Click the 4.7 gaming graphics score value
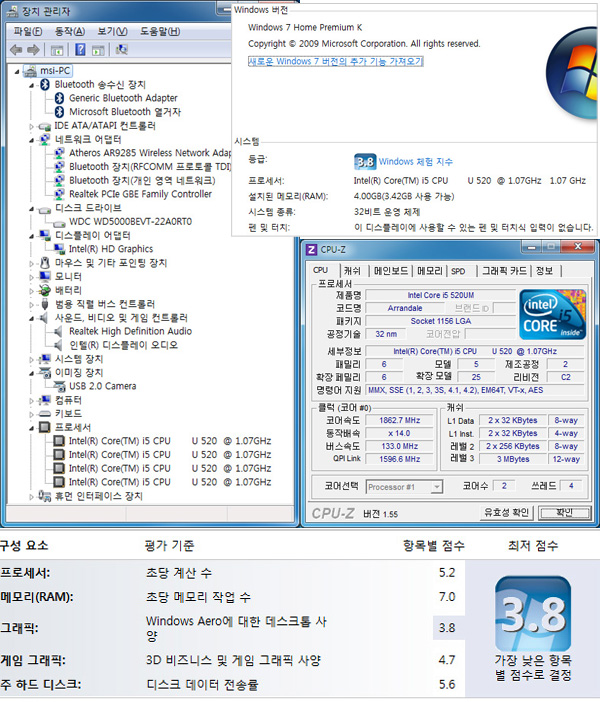 pos(446,660)
